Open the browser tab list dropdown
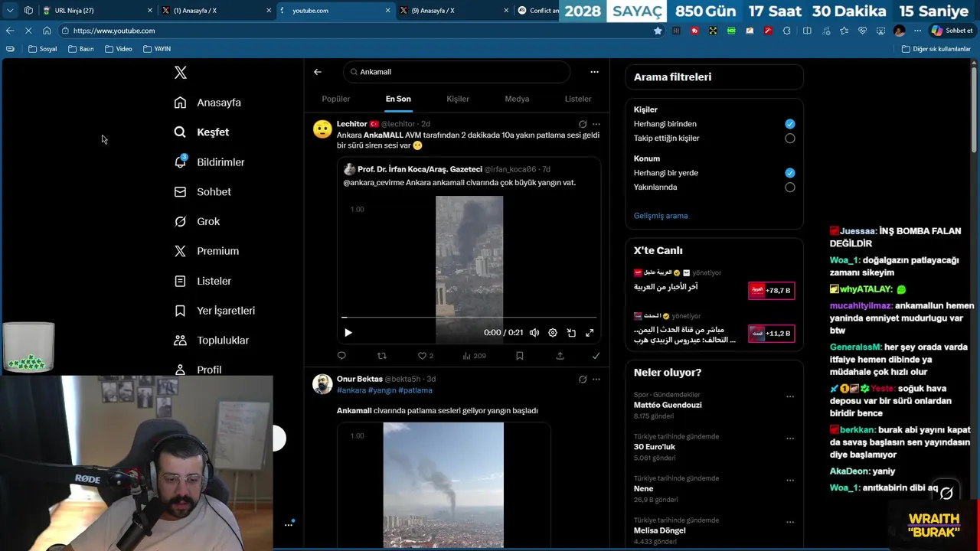Screen dimensions: 980x551 click(x=10, y=11)
